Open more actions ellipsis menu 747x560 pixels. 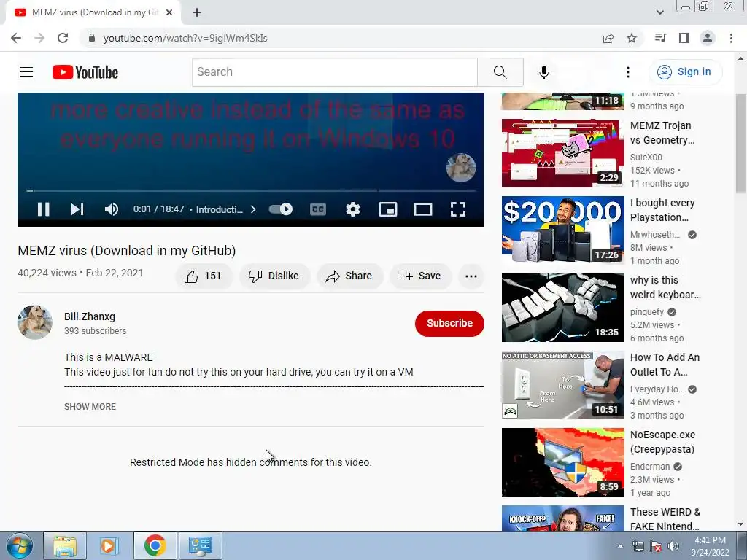point(471,276)
